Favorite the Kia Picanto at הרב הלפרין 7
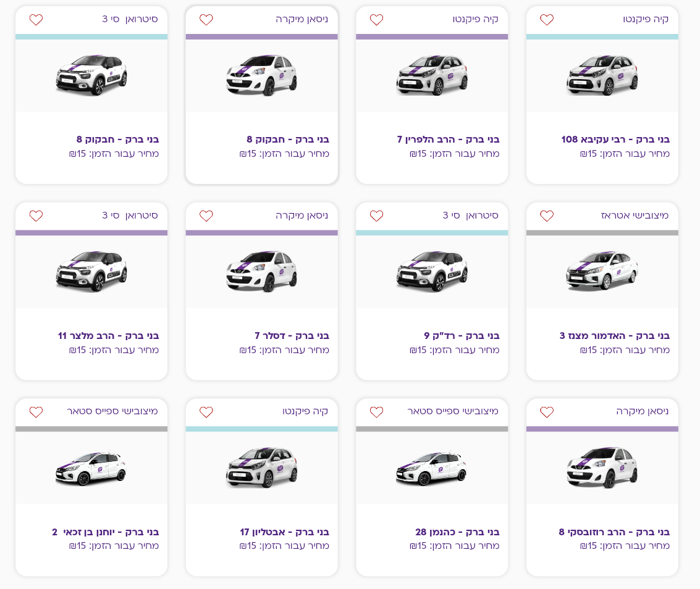 pyautogui.click(x=376, y=20)
